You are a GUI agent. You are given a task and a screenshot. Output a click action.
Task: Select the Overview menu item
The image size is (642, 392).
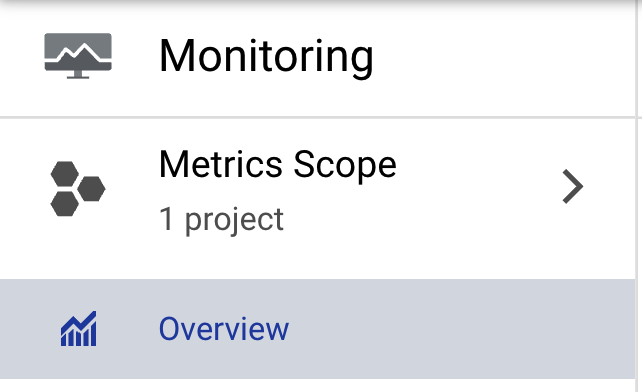(x=317, y=329)
